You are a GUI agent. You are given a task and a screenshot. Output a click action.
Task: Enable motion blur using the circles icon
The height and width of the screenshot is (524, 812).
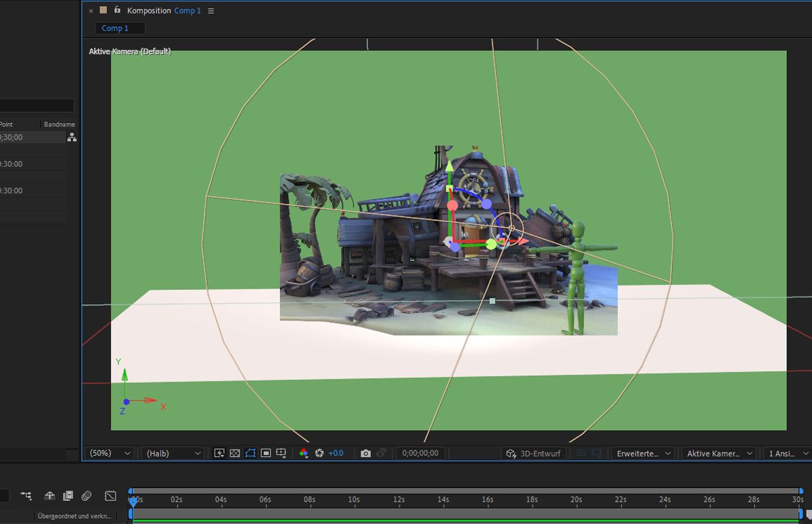tap(87, 496)
